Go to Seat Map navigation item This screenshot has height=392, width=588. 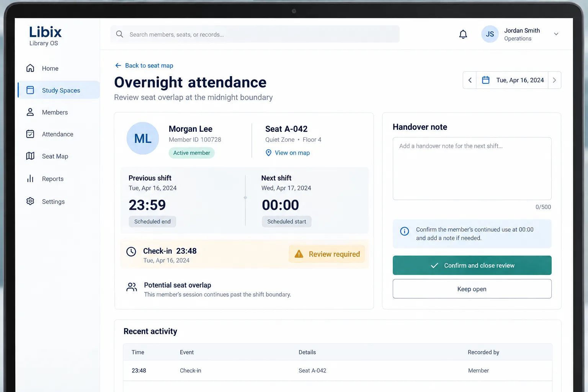(59, 156)
